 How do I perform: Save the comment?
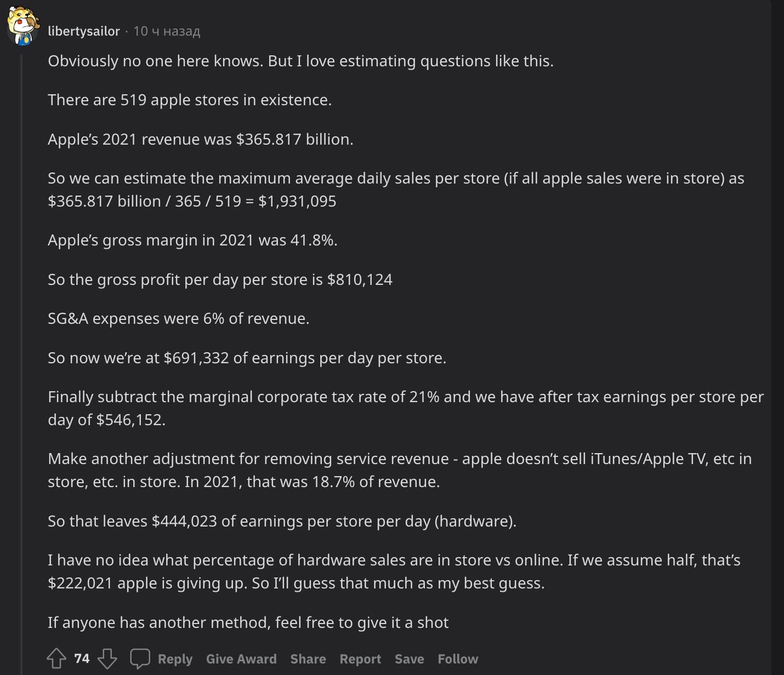409,659
